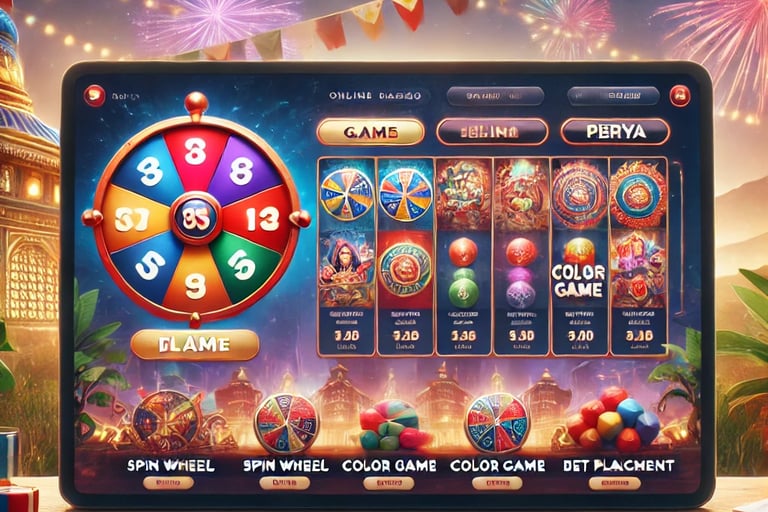Click the PERYA tab button
768x512 pixels.
(615, 132)
